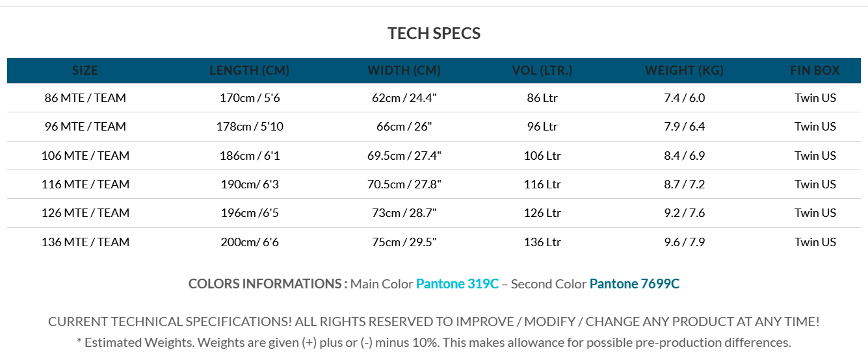Click the TECH SPECS heading
Viewport: 868px width, 354px height.
434,34
